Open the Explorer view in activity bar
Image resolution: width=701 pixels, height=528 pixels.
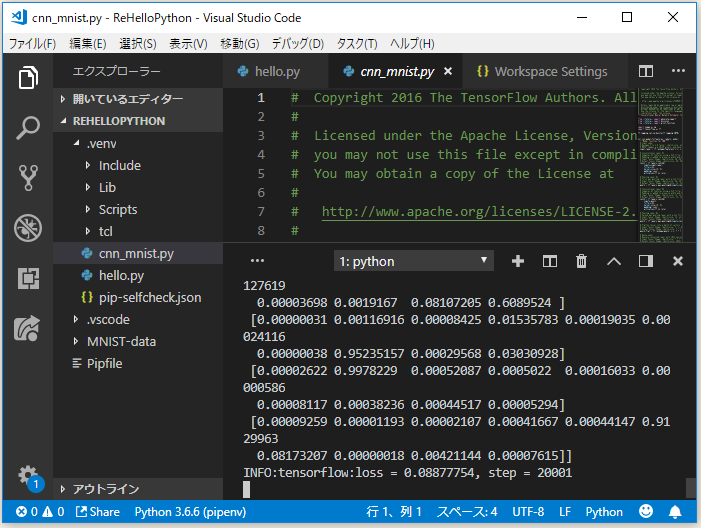click(28, 77)
